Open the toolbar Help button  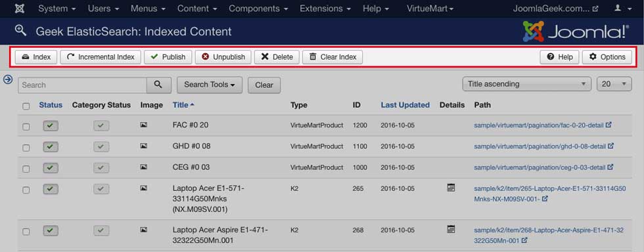(559, 57)
